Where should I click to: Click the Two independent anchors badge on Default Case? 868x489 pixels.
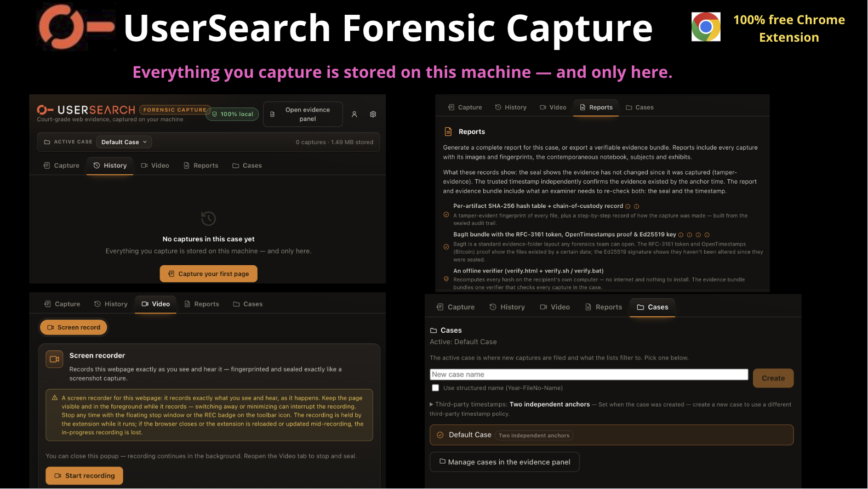tap(534, 436)
